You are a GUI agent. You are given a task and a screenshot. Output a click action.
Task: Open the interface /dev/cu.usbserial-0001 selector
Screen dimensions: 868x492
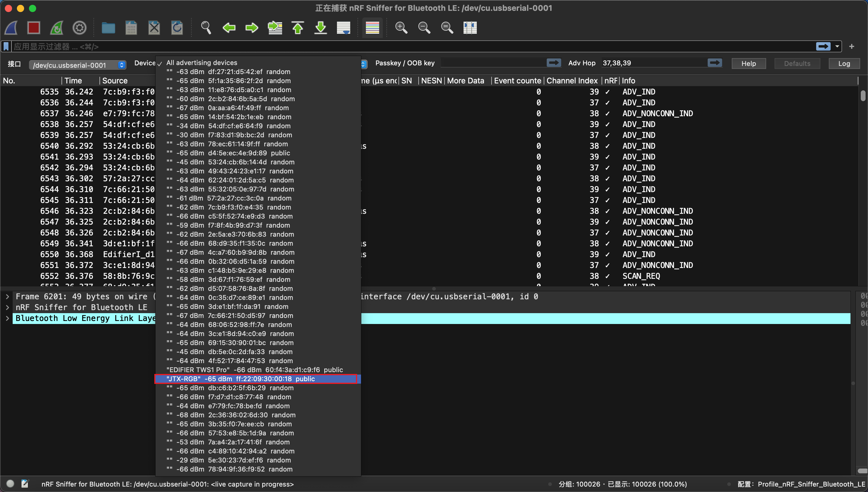pyautogui.click(x=77, y=65)
